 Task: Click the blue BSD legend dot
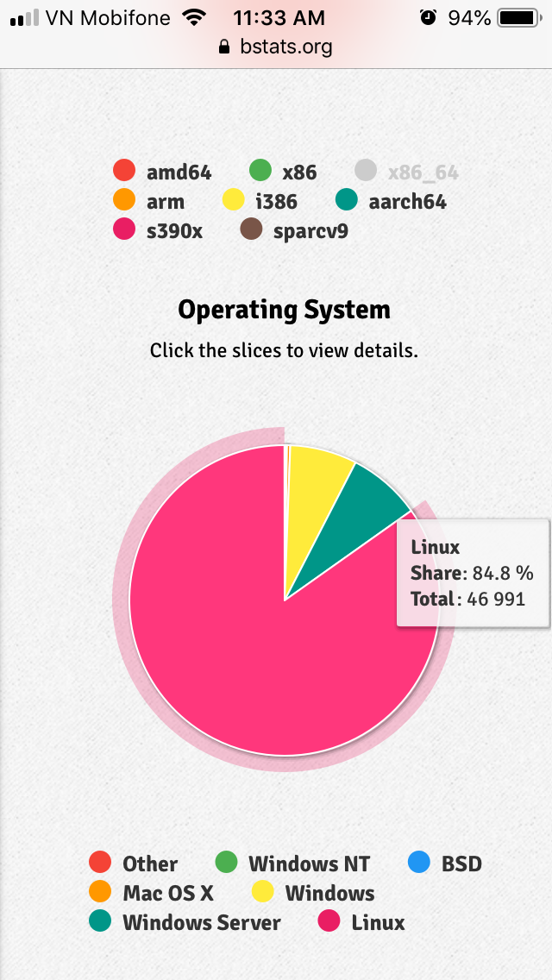pyautogui.click(x=418, y=863)
